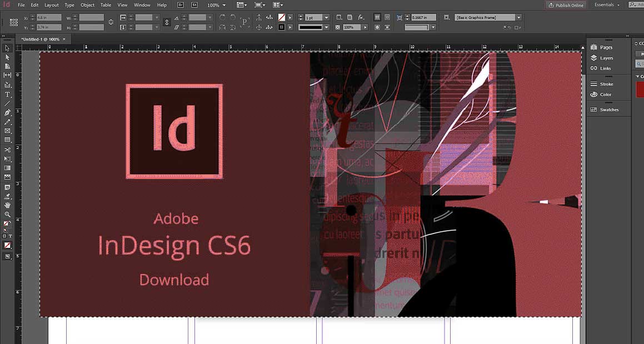Open the Type menu
The image size is (644, 344).
click(x=69, y=5)
